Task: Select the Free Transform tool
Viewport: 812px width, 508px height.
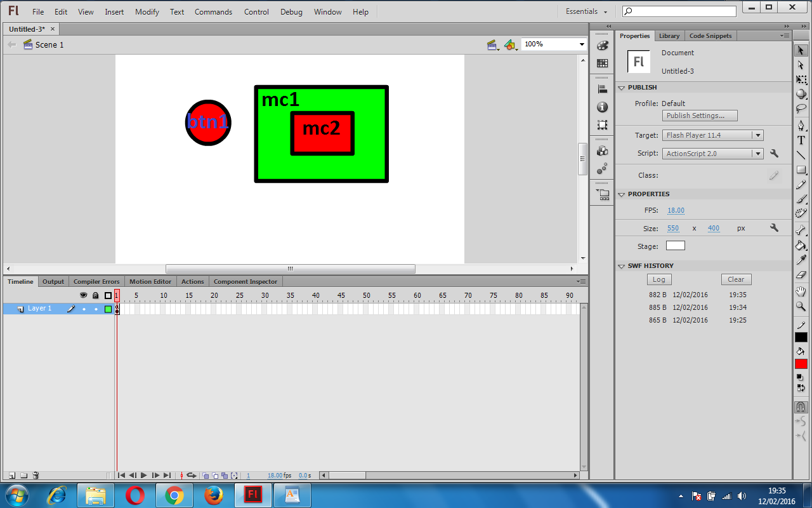Action: [801, 79]
